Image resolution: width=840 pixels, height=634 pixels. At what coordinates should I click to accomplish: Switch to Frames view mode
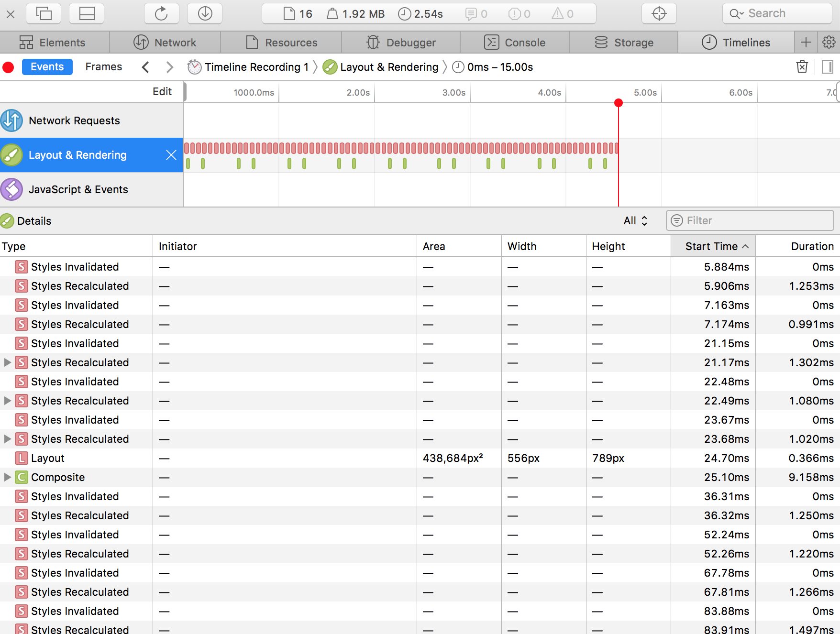pyautogui.click(x=103, y=67)
